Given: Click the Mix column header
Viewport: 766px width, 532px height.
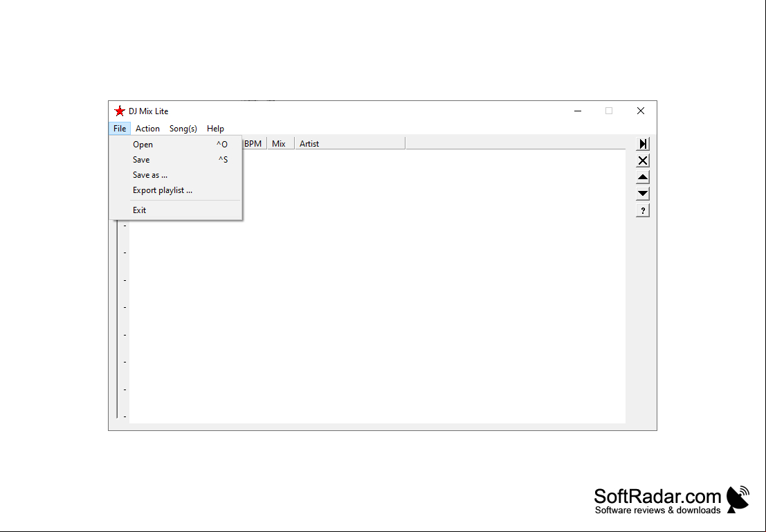Looking at the screenshot, I should pyautogui.click(x=281, y=144).
